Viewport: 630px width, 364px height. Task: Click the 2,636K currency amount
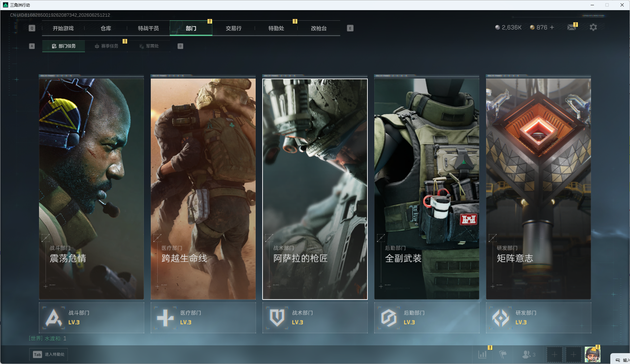click(x=512, y=27)
